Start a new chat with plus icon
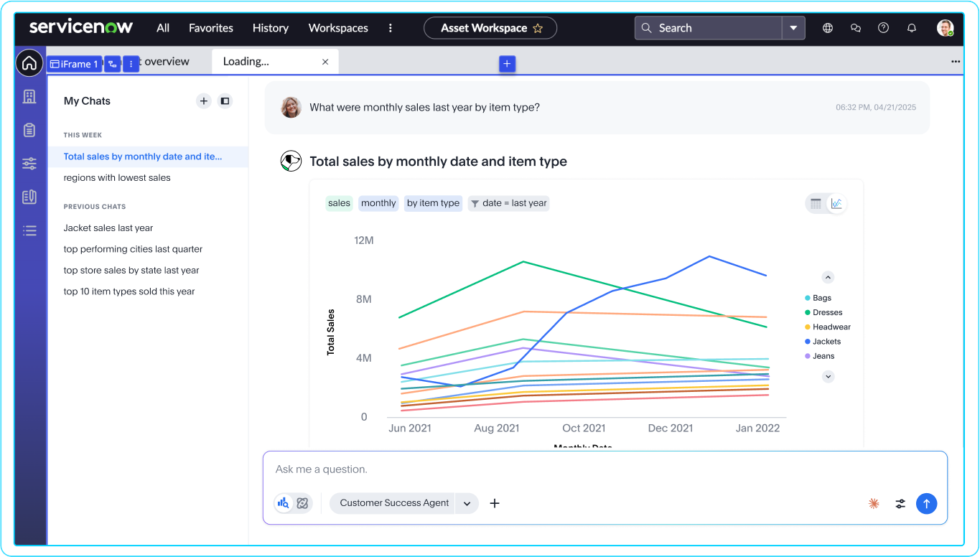Screen dimensions: 980x557 click(x=204, y=101)
